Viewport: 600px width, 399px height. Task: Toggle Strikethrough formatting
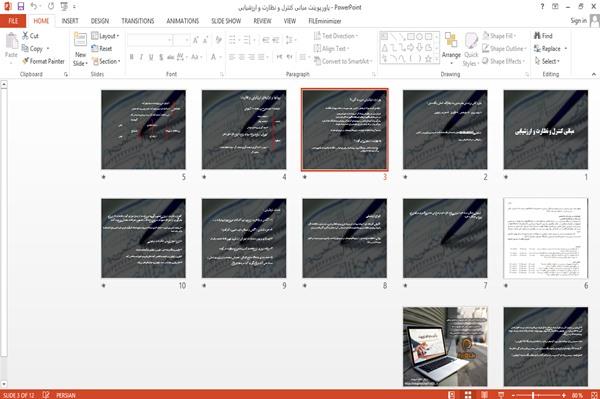tap(170, 57)
